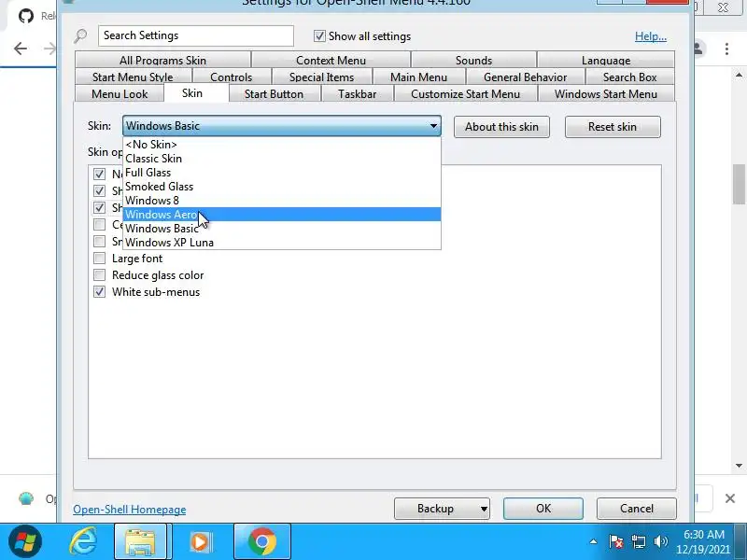Open the Help link
The width and height of the screenshot is (747, 560).
coord(651,36)
